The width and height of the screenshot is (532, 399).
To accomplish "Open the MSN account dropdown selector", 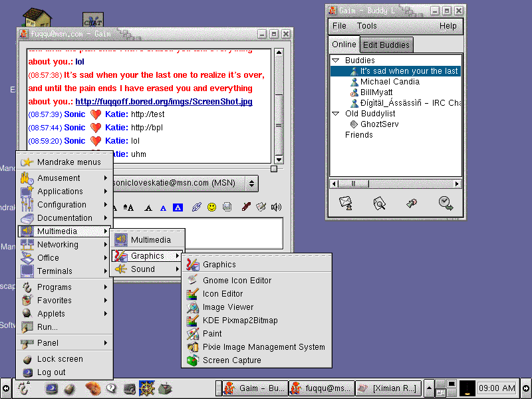I will [x=250, y=182].
